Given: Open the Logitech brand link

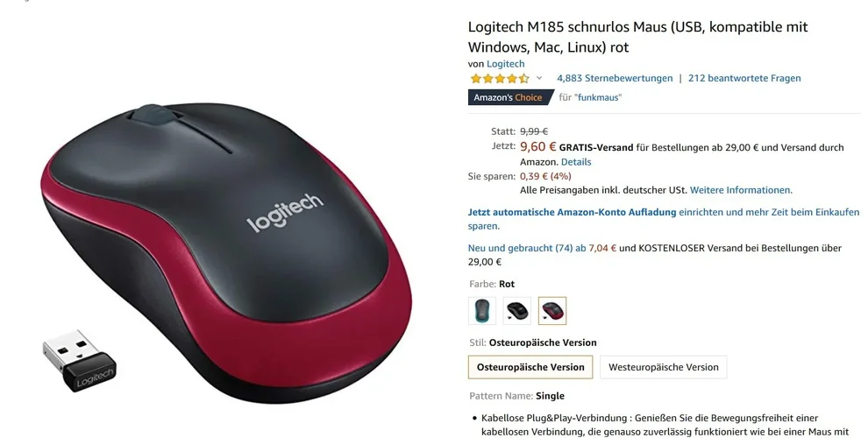Looking at the screenshot, I should [x=505, y=64].
